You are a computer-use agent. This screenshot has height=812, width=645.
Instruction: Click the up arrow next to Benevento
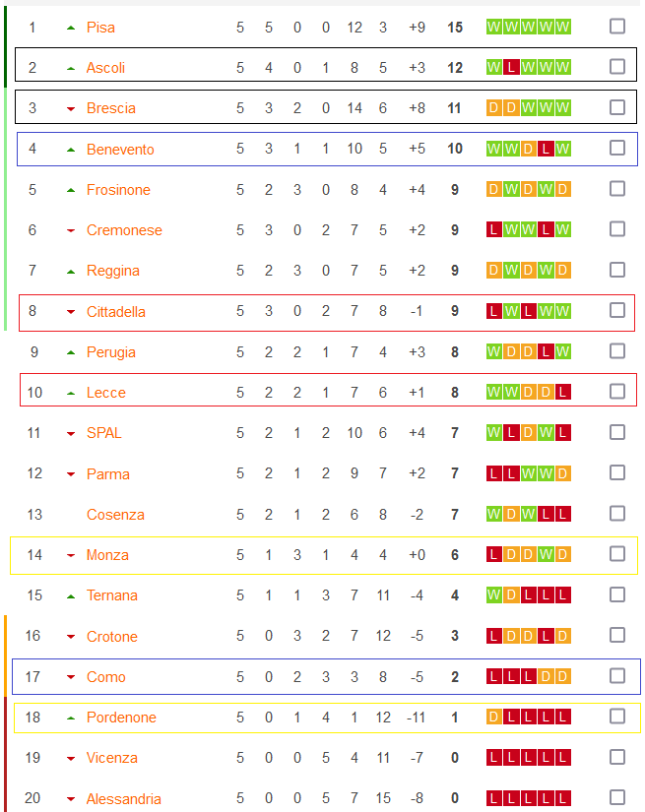(x=71, y=150)
